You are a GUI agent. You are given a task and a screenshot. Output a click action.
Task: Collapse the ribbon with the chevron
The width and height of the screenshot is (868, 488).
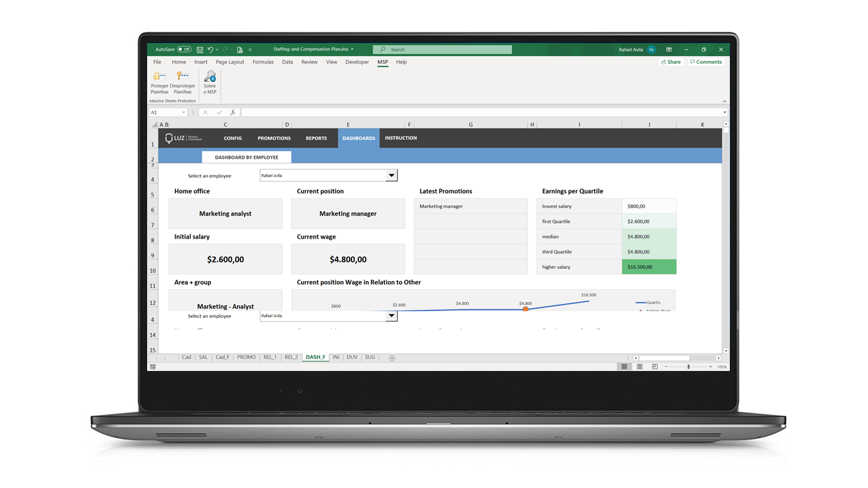[724, 101]
